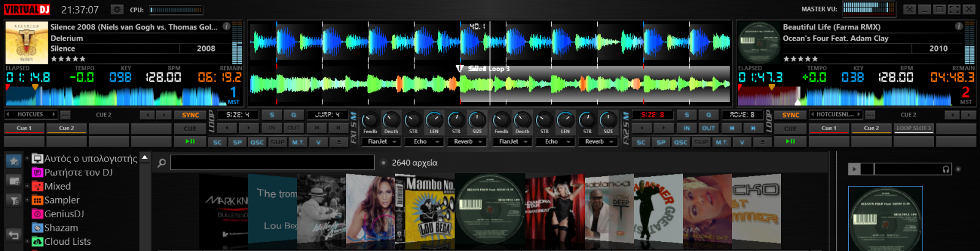
Task: Open the deck 2 hotcues options (...) button
Action: click(870, 115)
